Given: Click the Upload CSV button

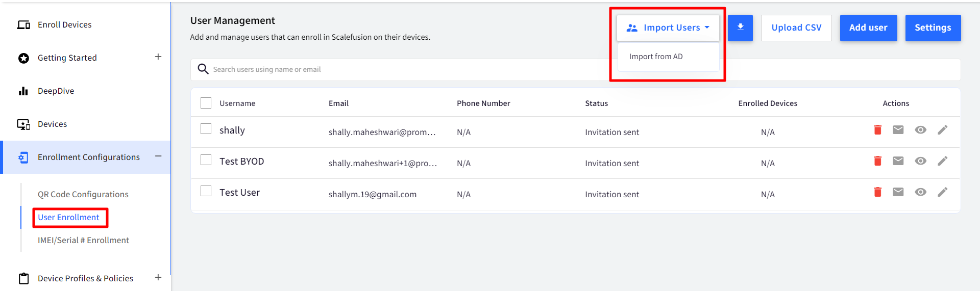Looking at the screenshot, I should [796, 28].
